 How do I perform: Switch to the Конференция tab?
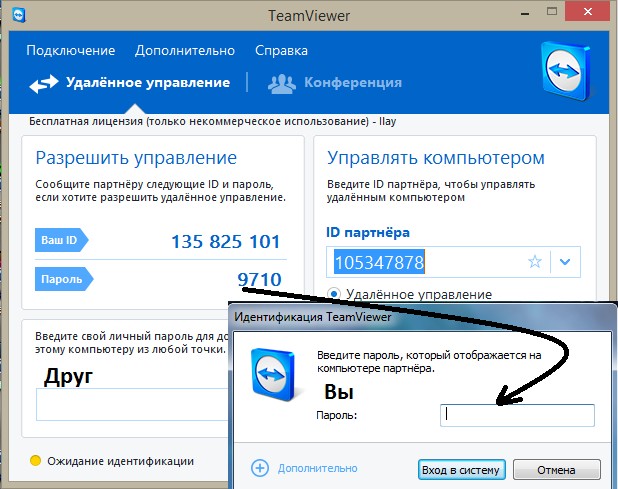353,83
